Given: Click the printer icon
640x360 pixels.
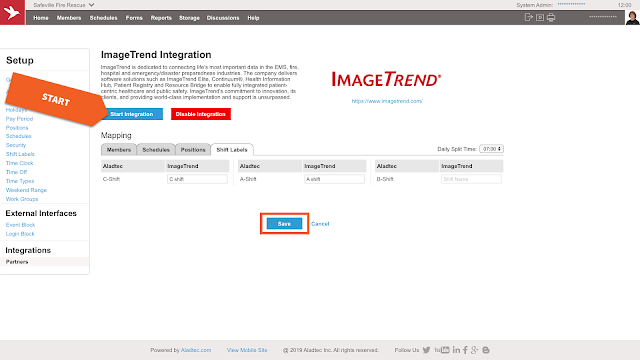Looking at the screenshot, I should (551, 17).
